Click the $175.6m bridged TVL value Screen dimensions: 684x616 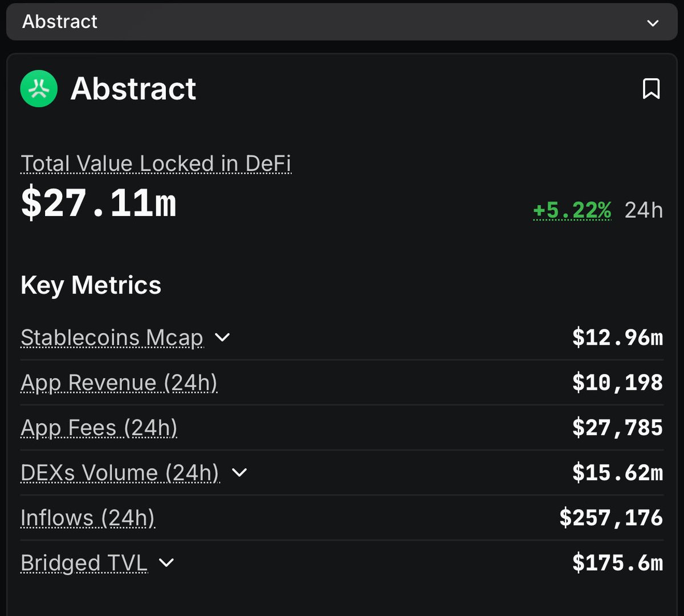click(x=617, y=562)
